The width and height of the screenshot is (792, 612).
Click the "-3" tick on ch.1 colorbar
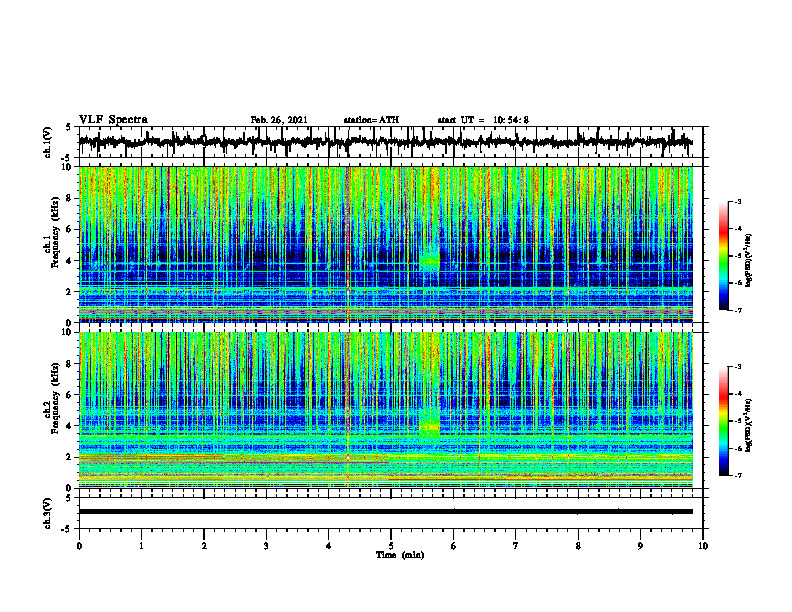(x=737, y=201)
